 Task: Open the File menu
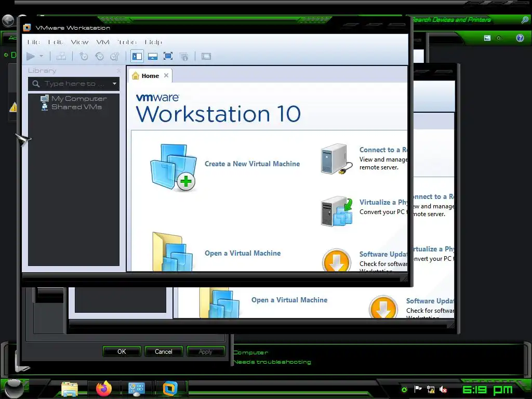33,42
